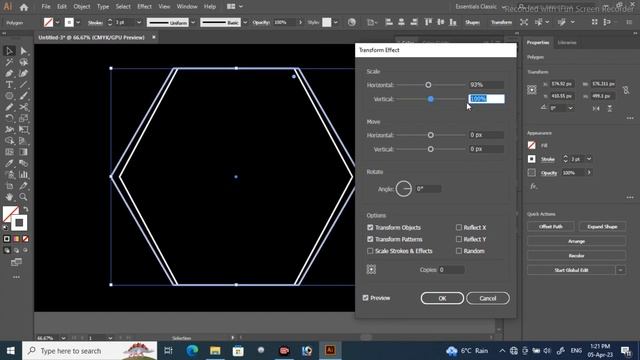The height and width of the screenshot is (360, 640).
Task: Toggle the Preview checkbox
Action: tap(365, 298)
